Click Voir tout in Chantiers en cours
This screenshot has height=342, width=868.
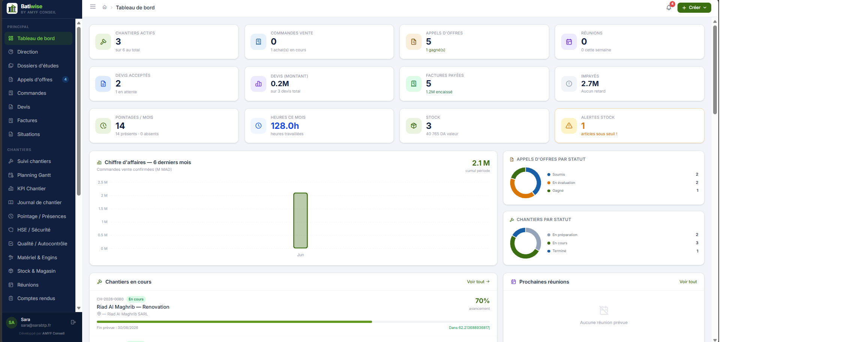click(x=478, y=282)
